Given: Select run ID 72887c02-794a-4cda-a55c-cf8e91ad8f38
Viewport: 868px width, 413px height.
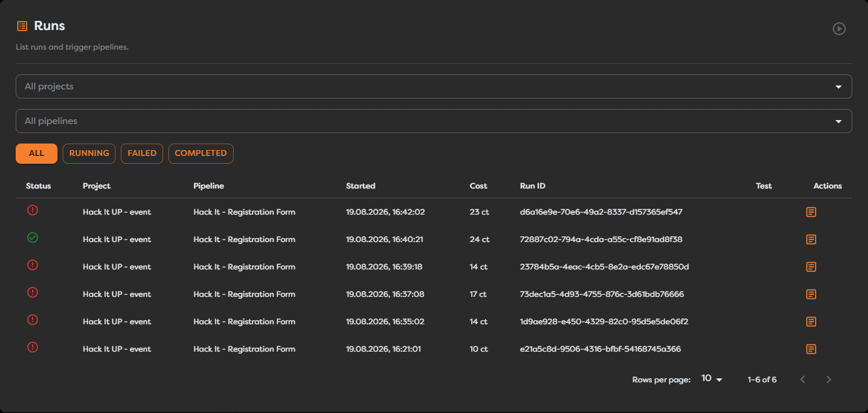Looking at the screenshot, I should tap(601, 239).
